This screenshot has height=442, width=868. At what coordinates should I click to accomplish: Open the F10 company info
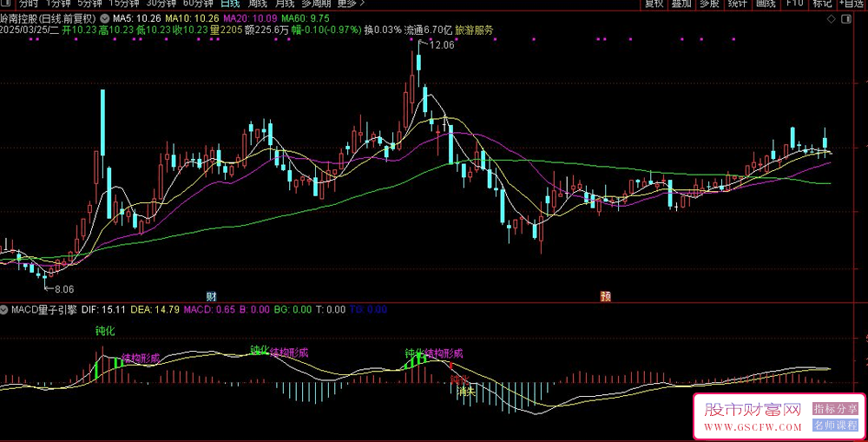(793, 3)
